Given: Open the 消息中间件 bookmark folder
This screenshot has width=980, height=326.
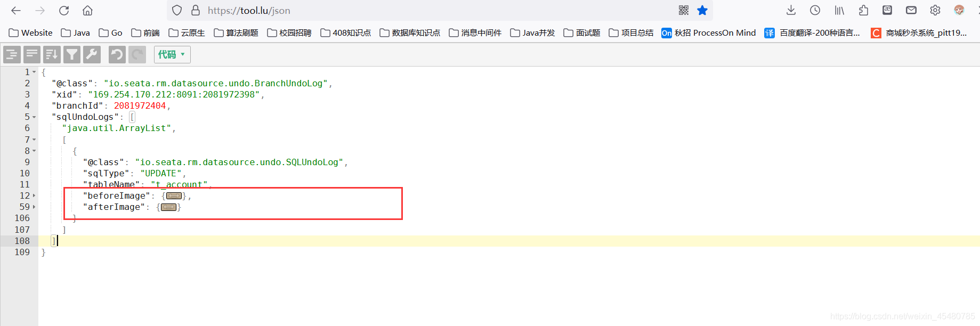Looking at the screenshot, I should point(475,32).
